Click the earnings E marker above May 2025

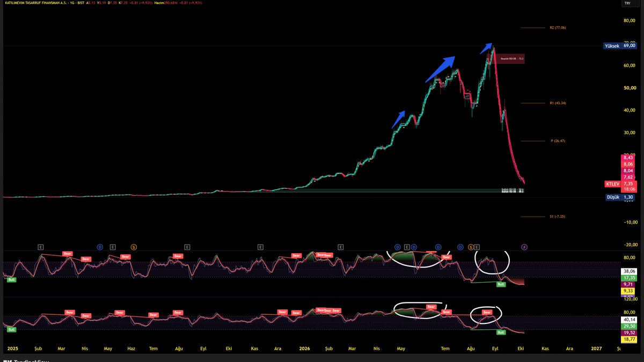113,247
